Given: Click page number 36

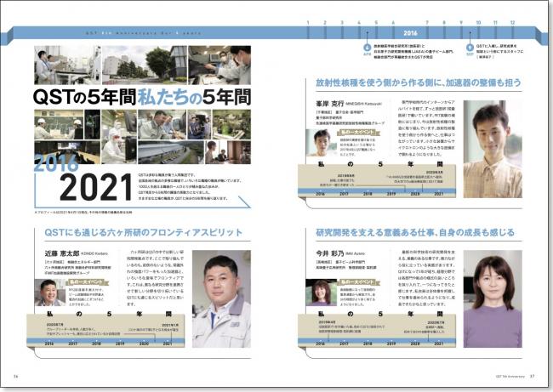Looking at the screenshot, I should [x=15, y=377].
